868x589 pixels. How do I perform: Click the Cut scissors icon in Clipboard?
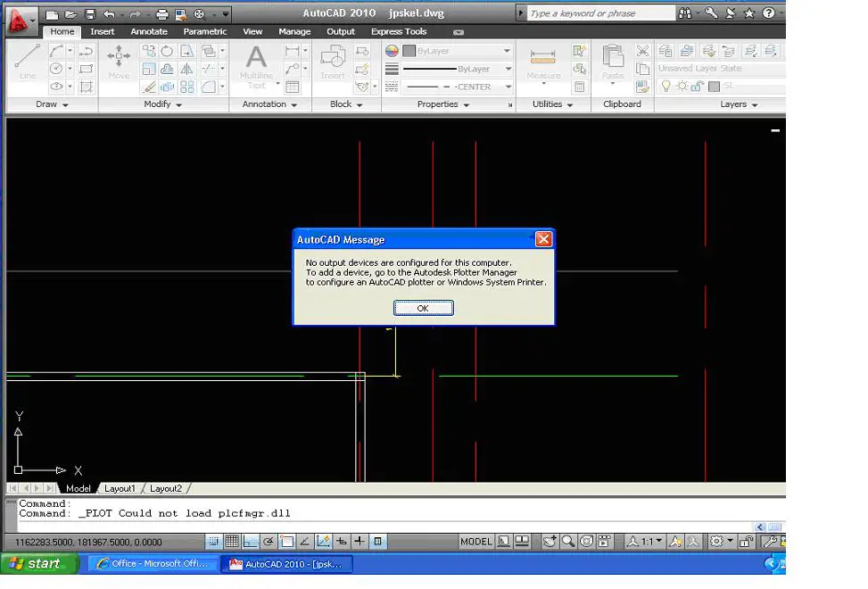(x=642, y=51)
